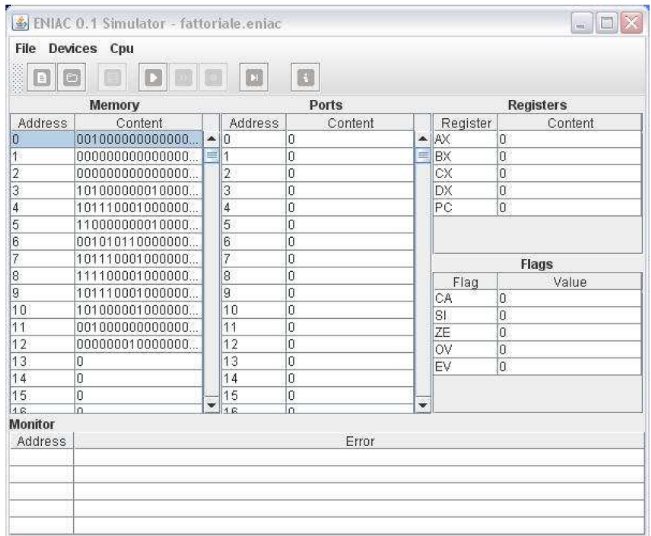This screenshot has height=536, width=651.
Task: Click the New file toolbar icon
Action: click(x=42, y=77)
